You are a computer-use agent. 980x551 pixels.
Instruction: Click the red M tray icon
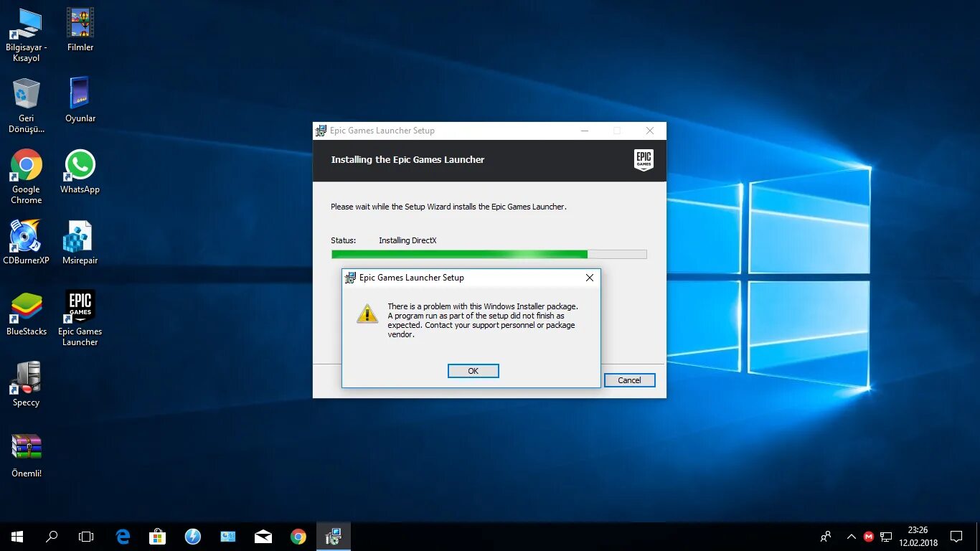[869, 537]
